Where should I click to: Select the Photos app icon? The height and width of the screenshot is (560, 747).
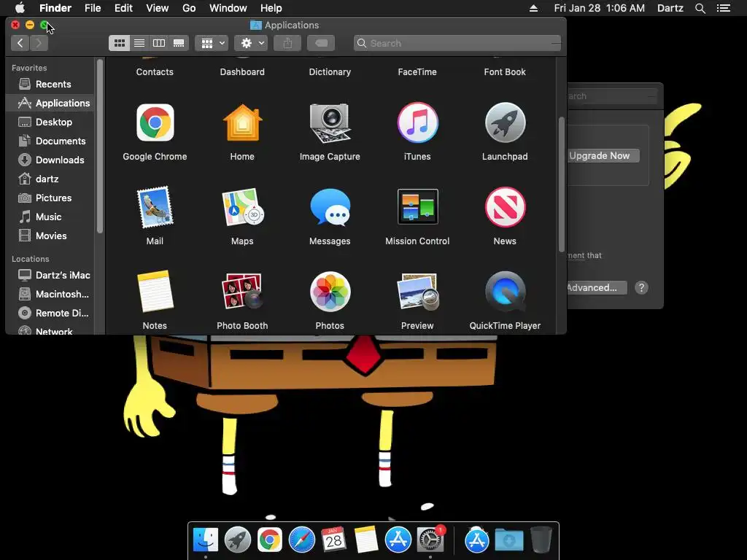point(330,292)
